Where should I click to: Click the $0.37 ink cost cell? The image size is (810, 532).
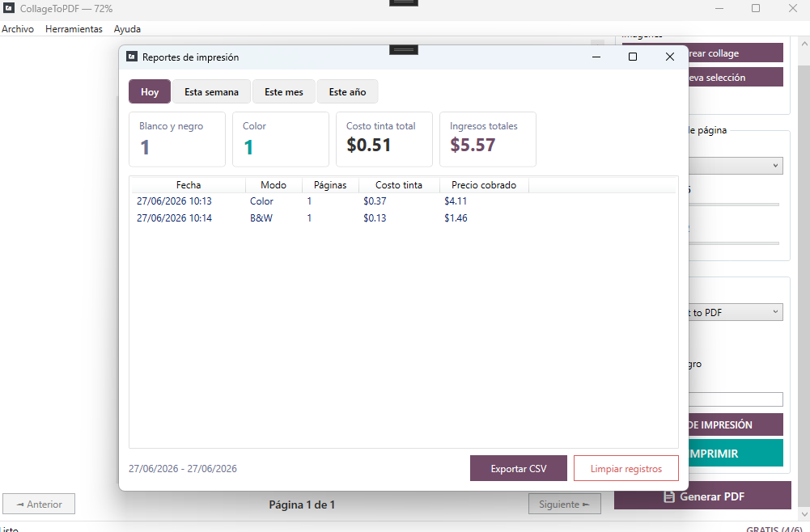375,201
